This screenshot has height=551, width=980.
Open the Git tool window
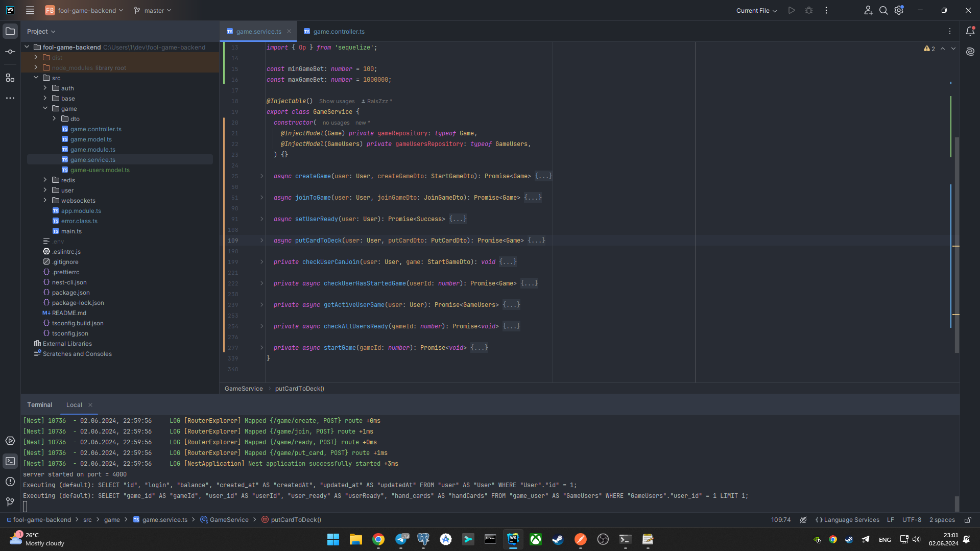coord(10,502)
